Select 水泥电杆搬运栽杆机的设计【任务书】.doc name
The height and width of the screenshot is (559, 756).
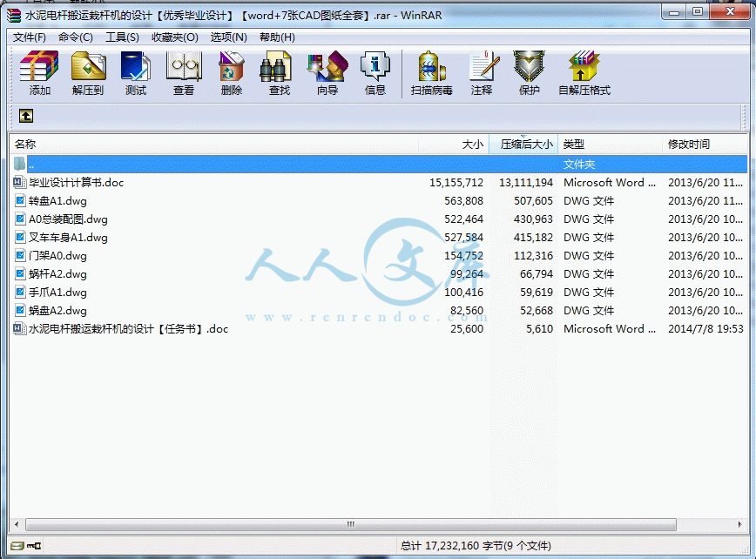128,329
